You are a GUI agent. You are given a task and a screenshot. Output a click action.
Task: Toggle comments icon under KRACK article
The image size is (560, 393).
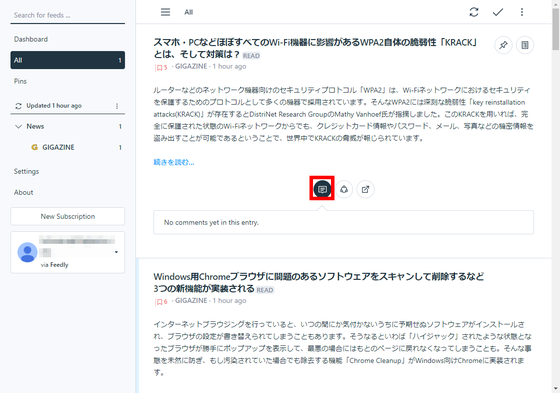pos(322,189)
